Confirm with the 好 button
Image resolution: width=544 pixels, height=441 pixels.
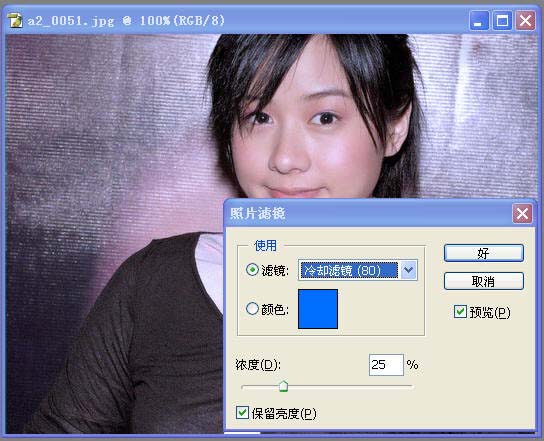click(483, 253)
